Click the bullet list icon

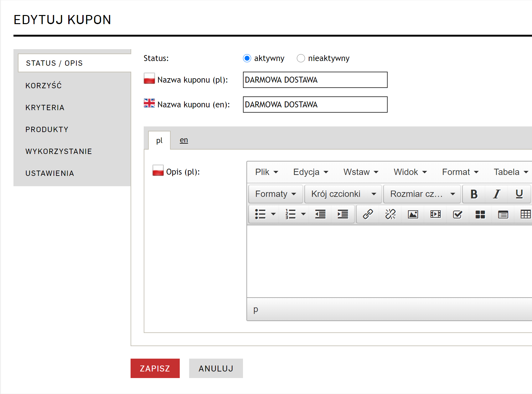pos(260,214)
